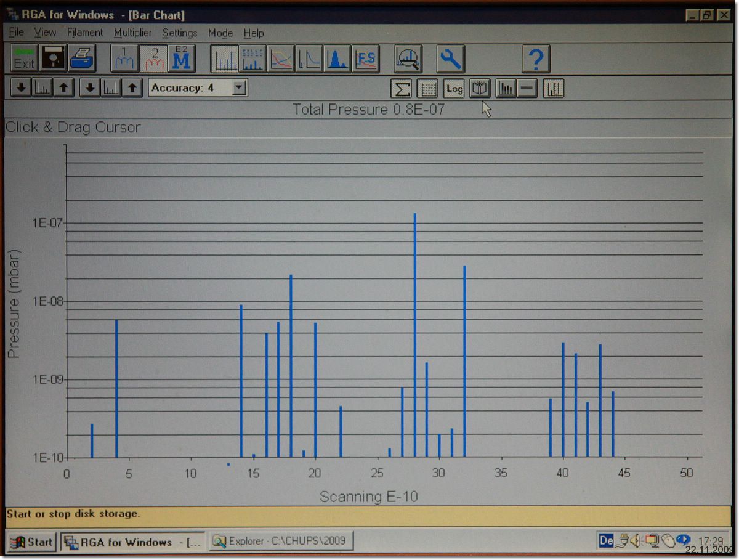Open the peak jump table mode icon

[x=252, y=59]
